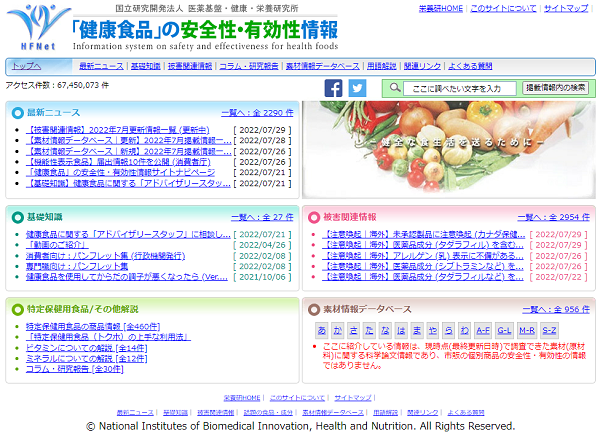Click the 素材情報データベース section circle icon
This screenshot has height=432, width=600.
click(314, 309)
